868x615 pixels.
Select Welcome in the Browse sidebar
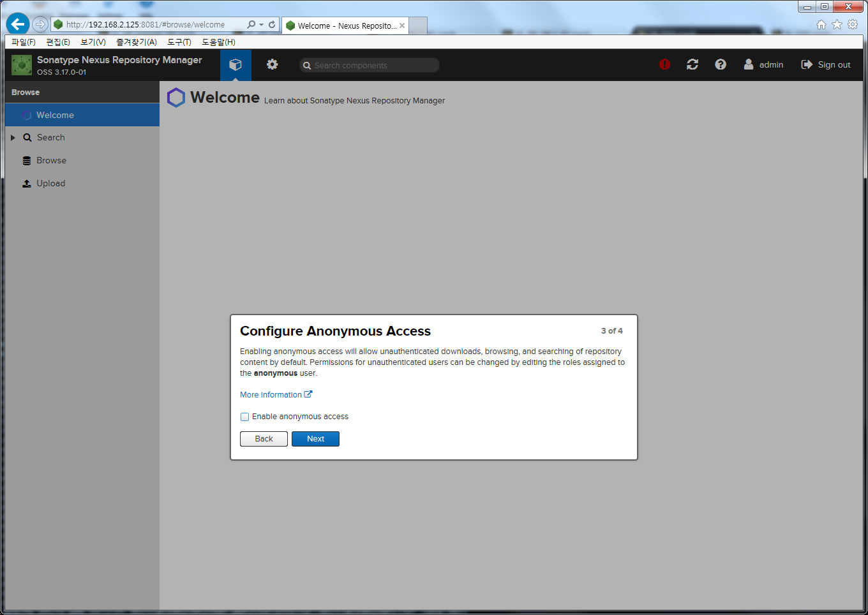pyautogui.click(x=82, y=115)
